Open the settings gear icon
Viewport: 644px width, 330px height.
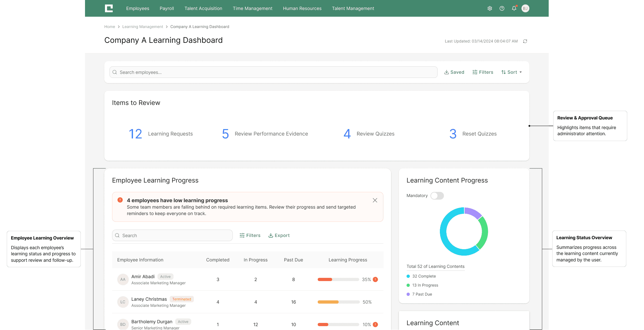coord(490,8)
